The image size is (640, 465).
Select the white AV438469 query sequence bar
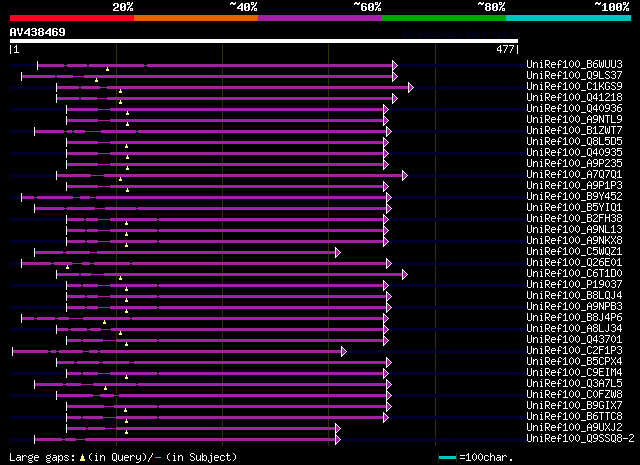coord(264,41)
